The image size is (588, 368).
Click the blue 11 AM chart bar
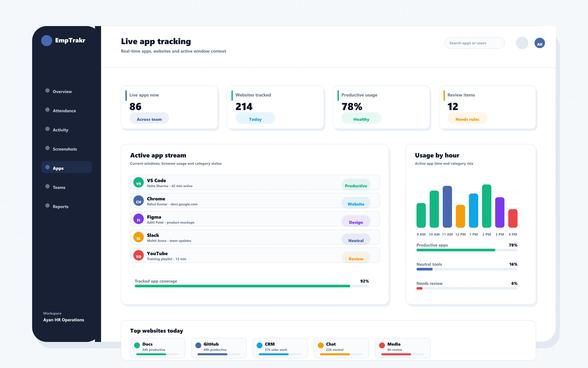447,207
